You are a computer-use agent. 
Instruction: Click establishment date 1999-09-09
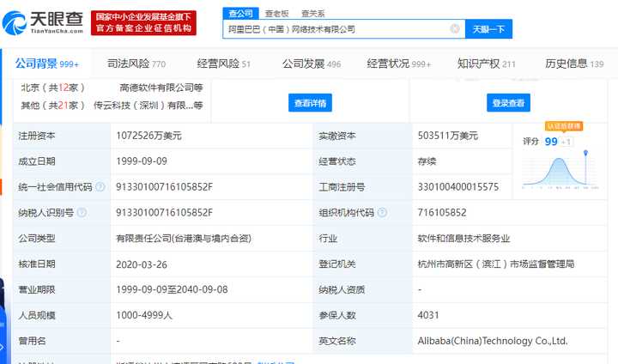click(x=142, y=161)
